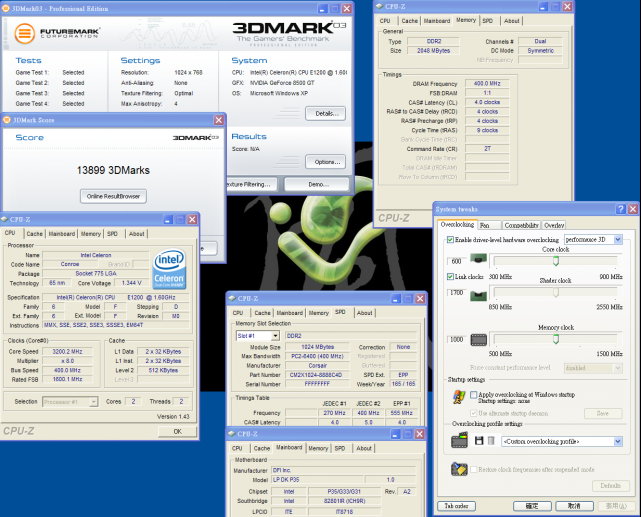641x517 pixels.
Task: Click the Futuremark orange logo icon
Action: tap(25, 33)
